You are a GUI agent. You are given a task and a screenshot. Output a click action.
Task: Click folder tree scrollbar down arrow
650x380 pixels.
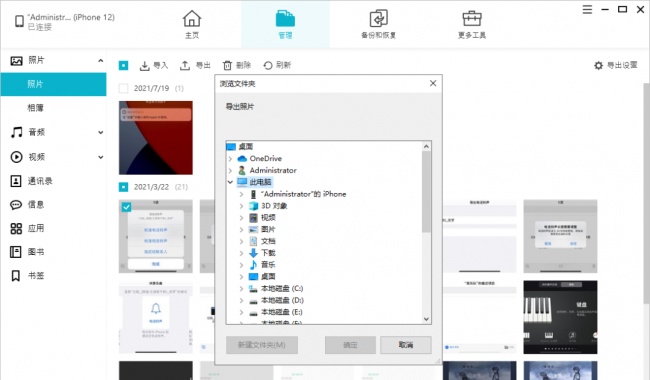click(426, 319)
